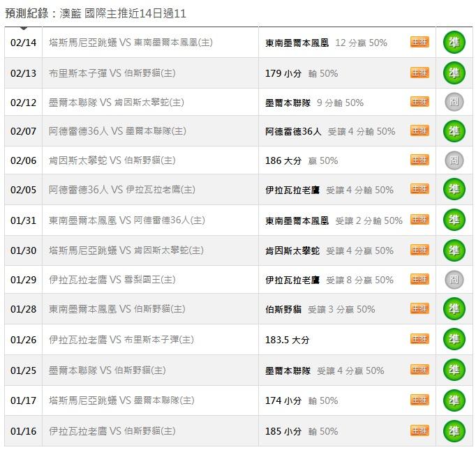
Task: Click the pick 伊拉瓦拉老鷹 受讓 8 分贏 50%
Action: pos(329,280)
